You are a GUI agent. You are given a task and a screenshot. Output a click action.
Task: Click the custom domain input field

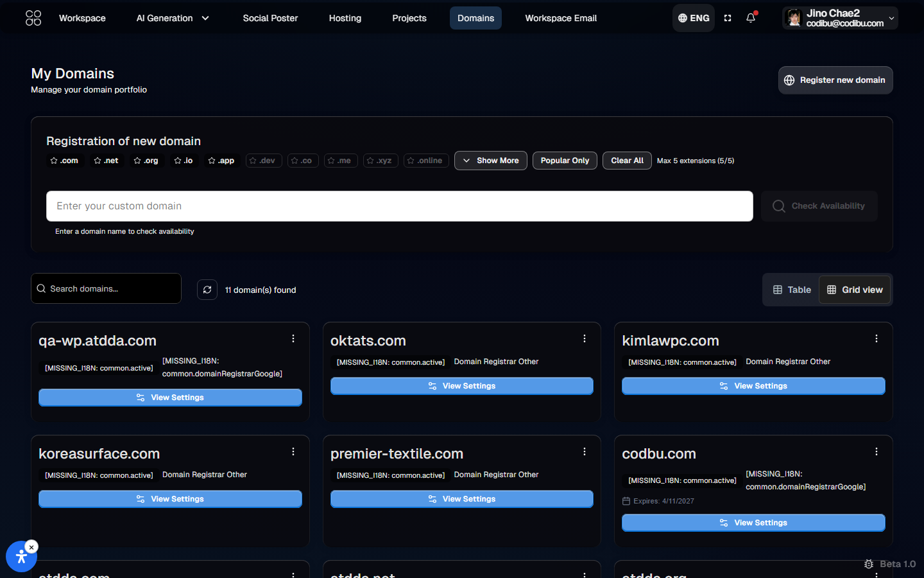(400, 206)
